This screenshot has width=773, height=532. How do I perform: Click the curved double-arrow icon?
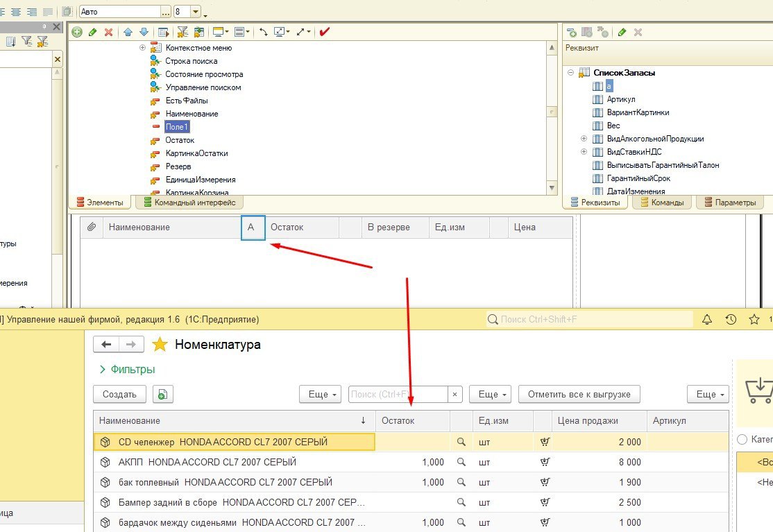[263, 32]
